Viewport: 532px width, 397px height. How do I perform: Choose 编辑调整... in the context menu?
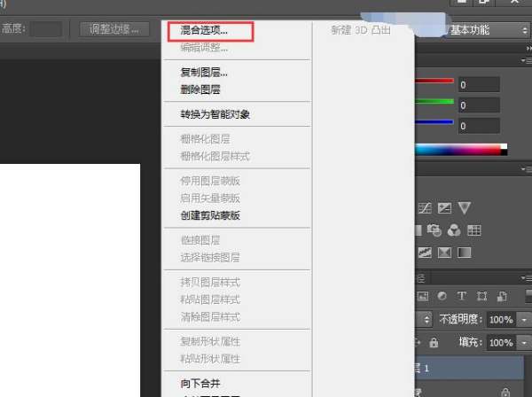tap(204, 48)
